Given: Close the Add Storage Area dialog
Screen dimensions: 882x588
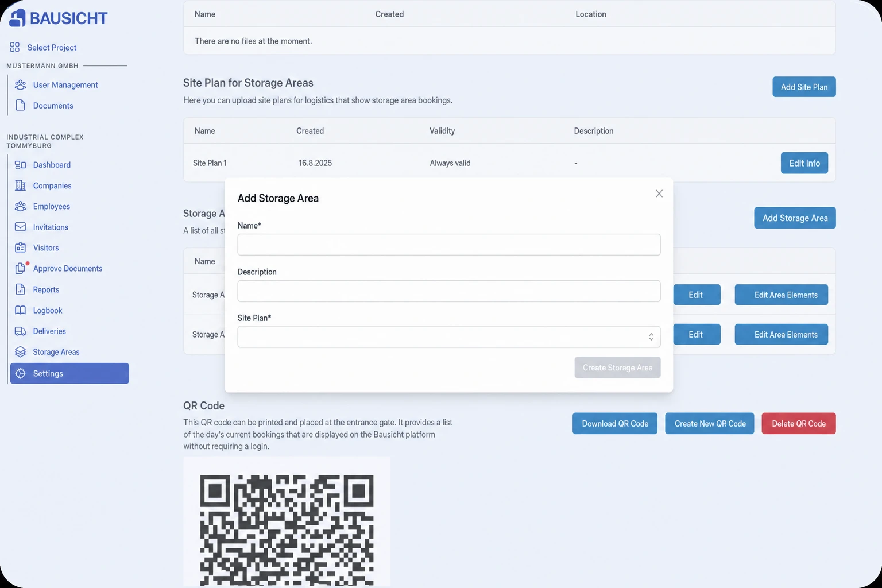Looking at the screenshot, I should (659, 194).
